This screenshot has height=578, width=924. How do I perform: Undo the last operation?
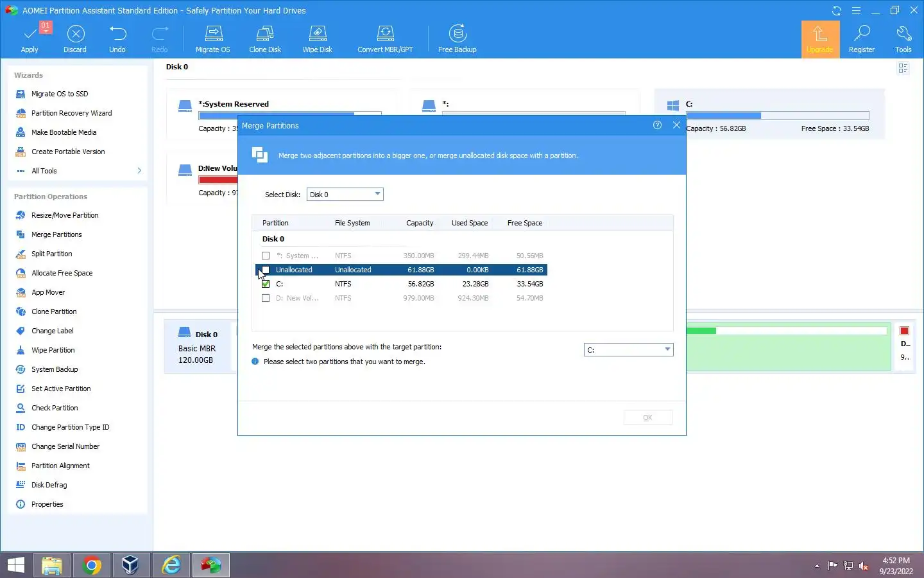point(117,39)
